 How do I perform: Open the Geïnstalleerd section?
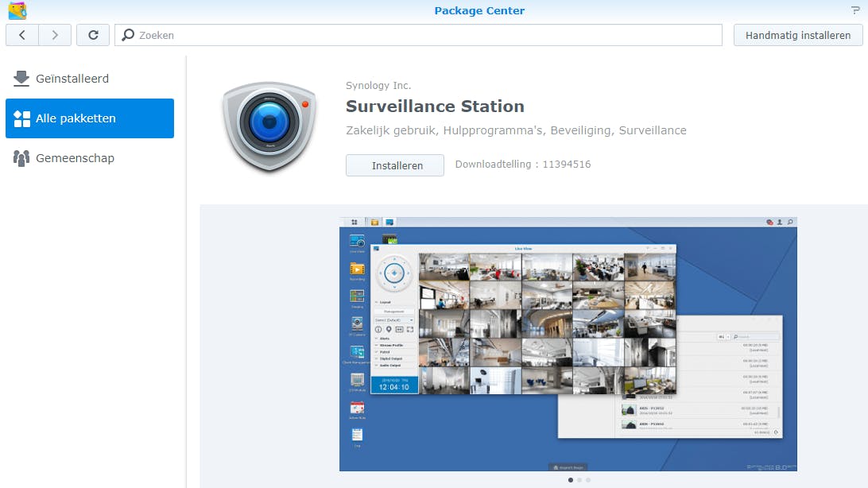coord(90,79)
